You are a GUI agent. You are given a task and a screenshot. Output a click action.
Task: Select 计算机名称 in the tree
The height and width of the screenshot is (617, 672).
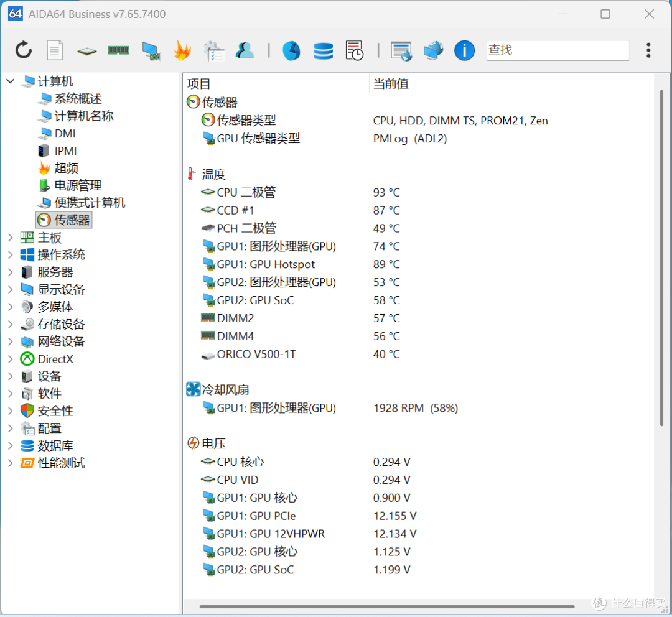76,116
